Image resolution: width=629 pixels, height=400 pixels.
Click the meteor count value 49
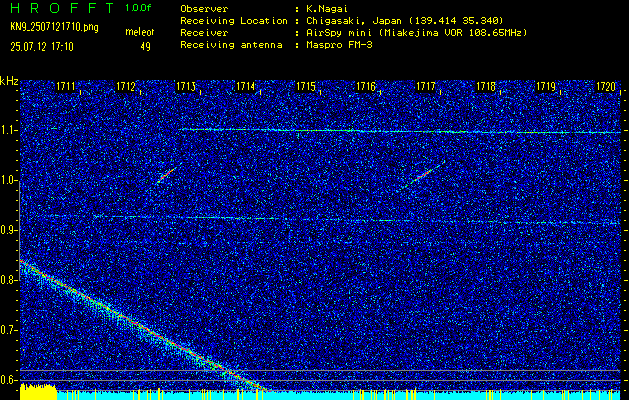[x=145, y=47]
